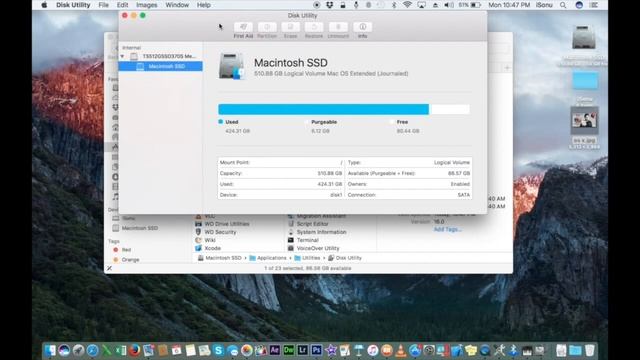Open the Trash in the Dock
This screenshot has height=360, width=640.
(x=589, y=350)
